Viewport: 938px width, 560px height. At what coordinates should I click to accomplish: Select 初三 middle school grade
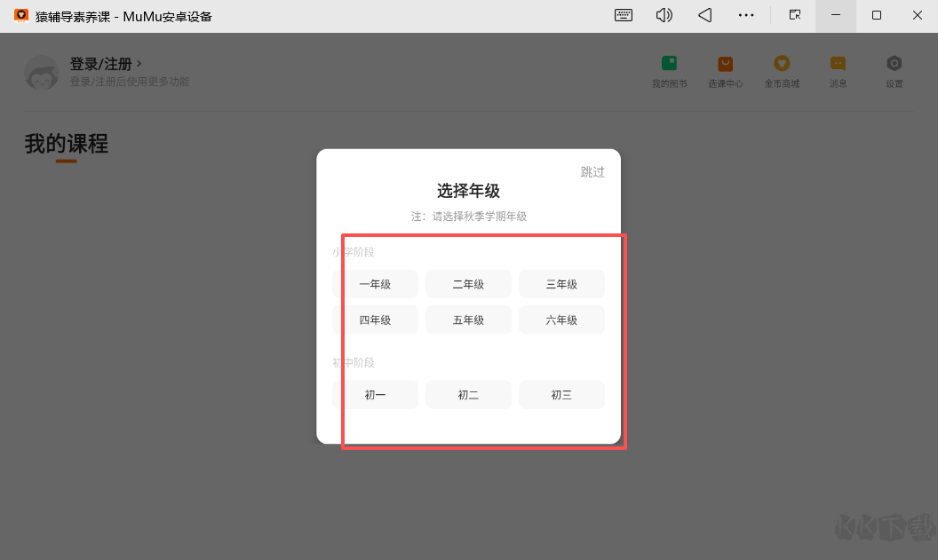pyautogui.click(x=561, y=395)
